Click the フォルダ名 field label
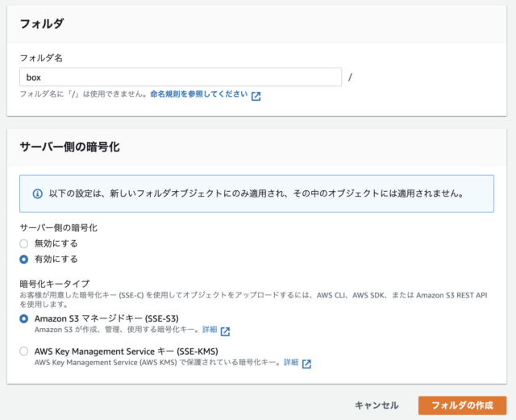The height and width of the screenshot is (420, 516). (41, 58)
